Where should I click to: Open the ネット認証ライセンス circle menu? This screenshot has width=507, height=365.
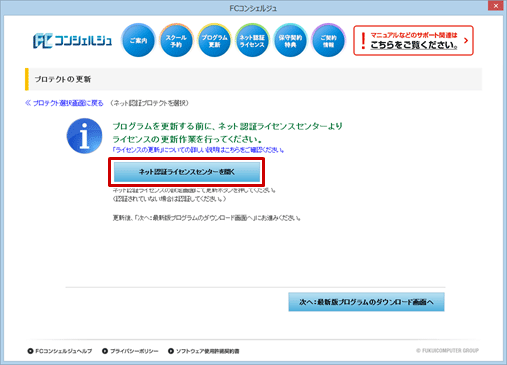[x=252, y=40]
